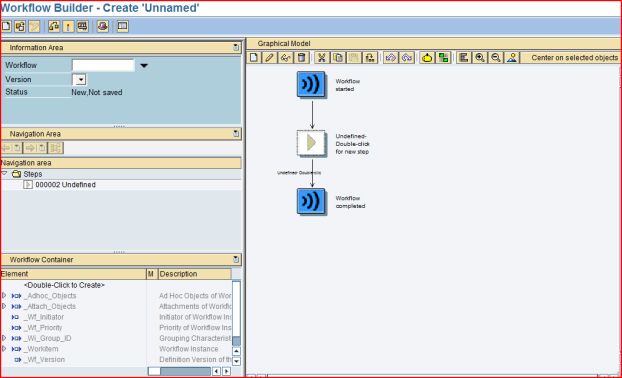622x378 pixels.
Task: Open the Workflow field selection arrow
Action: [x=144, y=65]
